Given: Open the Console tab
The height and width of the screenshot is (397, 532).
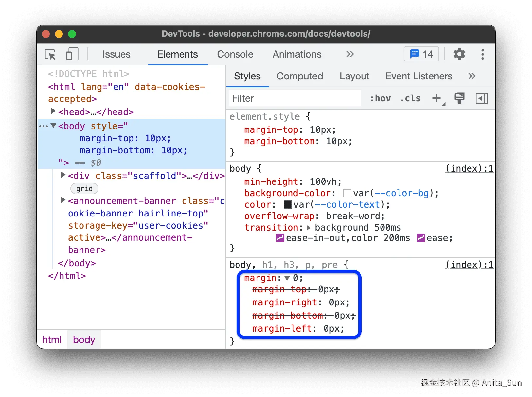Looking at the screenshot, I should pos(235,54).
